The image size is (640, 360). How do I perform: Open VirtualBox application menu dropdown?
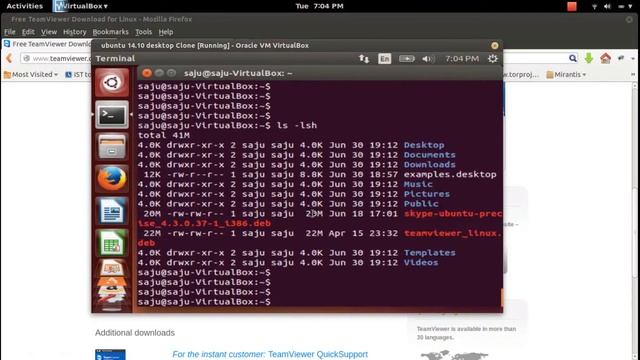(82, 6)
